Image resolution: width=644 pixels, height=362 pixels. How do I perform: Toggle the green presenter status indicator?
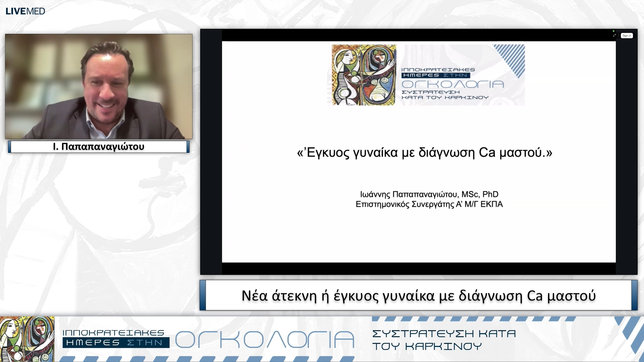(x=614, y=31)
